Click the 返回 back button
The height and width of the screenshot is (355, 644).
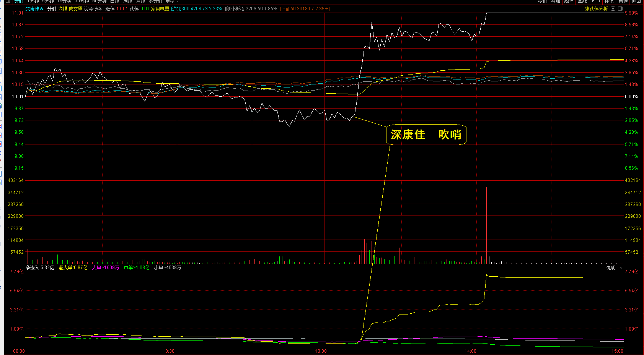pos(636,2)
